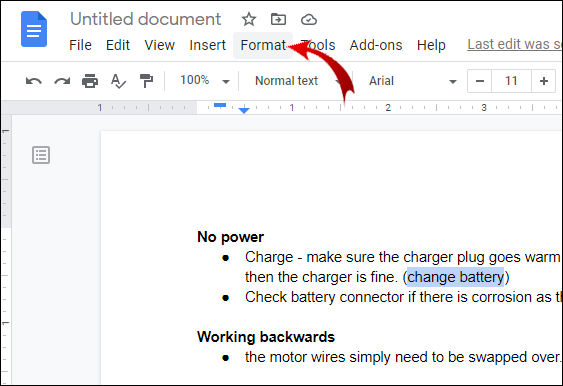Click the Redo arrow icon
The height and width of the screenshot is (386, 563).
coord(62,81)
